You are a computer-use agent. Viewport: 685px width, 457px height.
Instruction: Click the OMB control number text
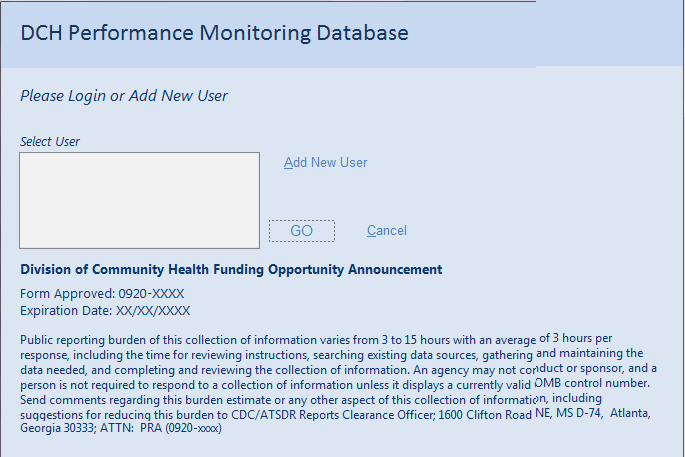[x=596, y=383]
